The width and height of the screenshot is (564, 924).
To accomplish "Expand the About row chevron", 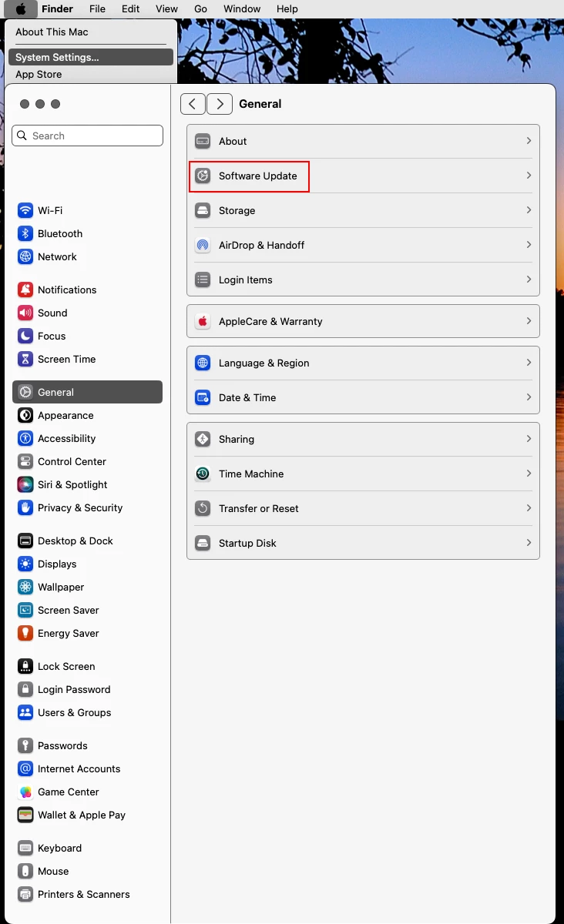I will click(x=529, y=141).
